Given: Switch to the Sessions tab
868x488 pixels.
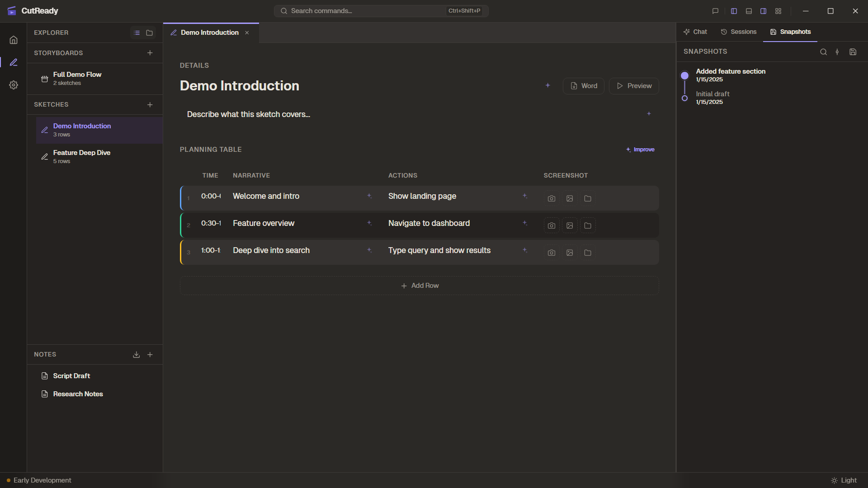Looking at the screenshot, I should [x=739, y=32].
